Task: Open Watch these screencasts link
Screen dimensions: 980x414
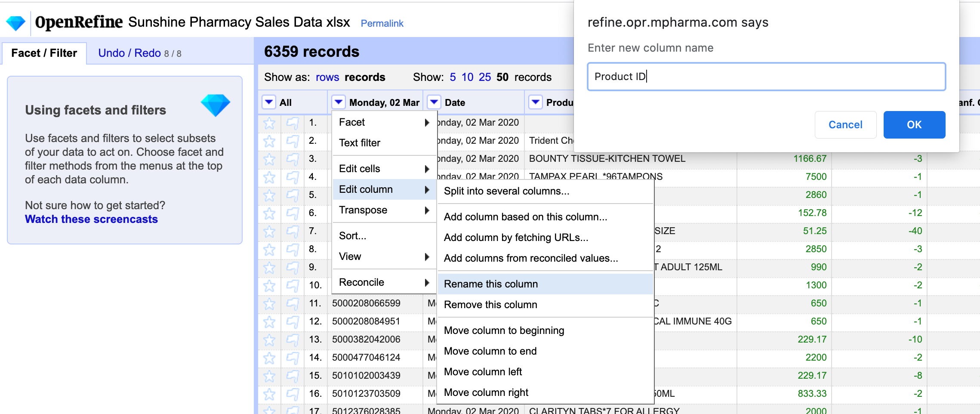Action: (x=91, y=219)
